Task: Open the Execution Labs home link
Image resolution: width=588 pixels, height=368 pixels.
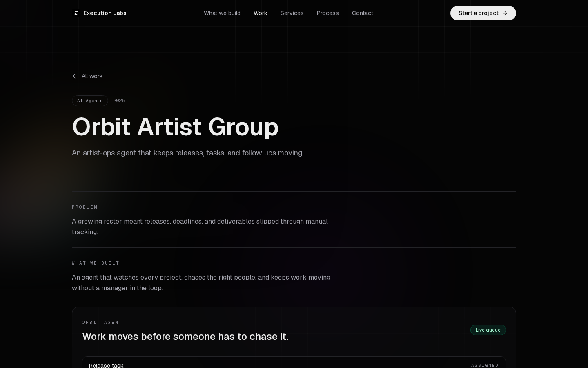Action: point(99,13)
